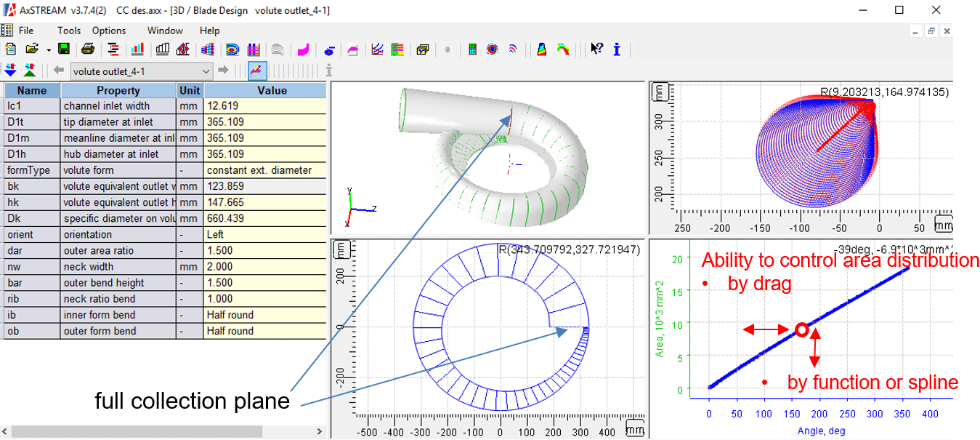
Task: Expand the dropdown arrow next to open file icon
Action: (x=47, y=49)
